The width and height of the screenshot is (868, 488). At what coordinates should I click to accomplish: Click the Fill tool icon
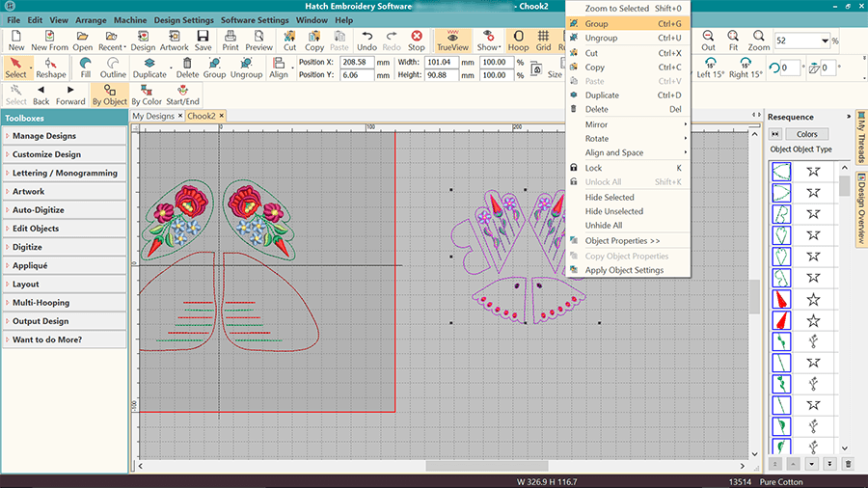[x=86, y=68]
